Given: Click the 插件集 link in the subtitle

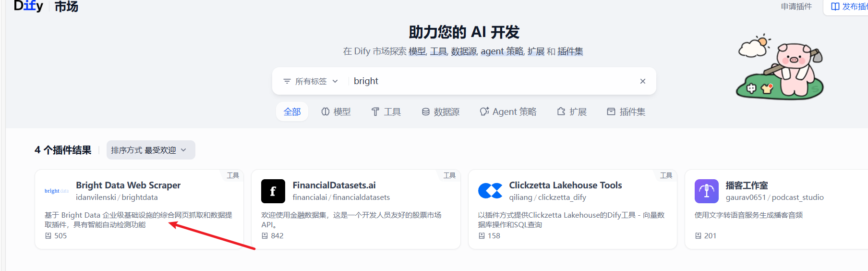Looking at the screenshot, I should point(570,51).
